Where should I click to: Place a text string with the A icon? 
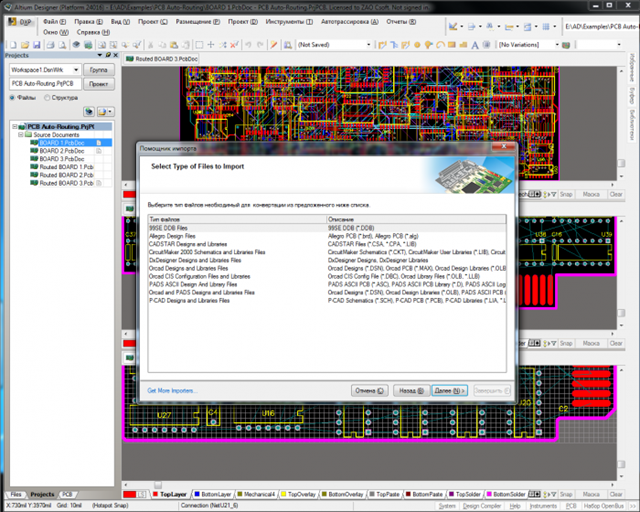click(475, 45)
